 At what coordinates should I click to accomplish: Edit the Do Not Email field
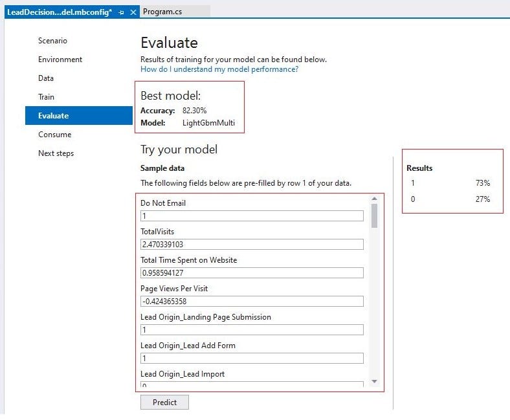tap(252, 216)
